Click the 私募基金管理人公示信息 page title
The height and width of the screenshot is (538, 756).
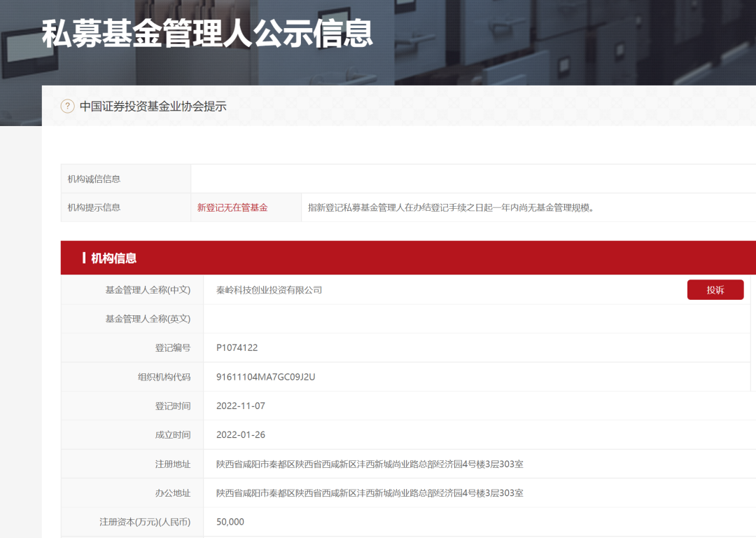pyautogui.click(x=207, y=34)
